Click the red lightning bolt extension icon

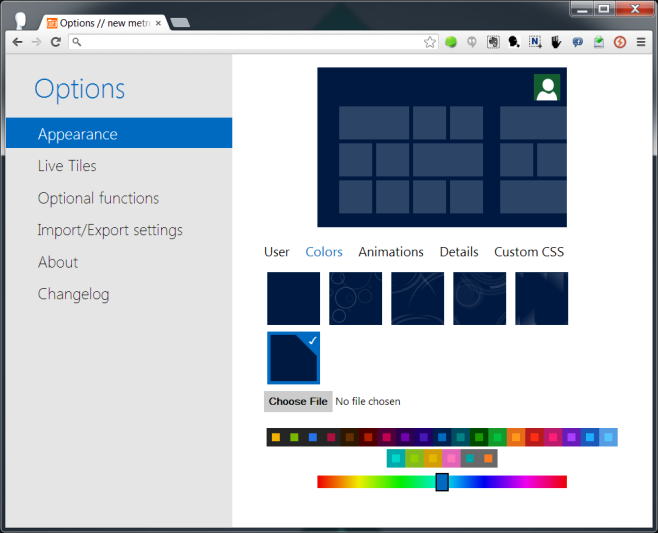click(x=619, y=42)
